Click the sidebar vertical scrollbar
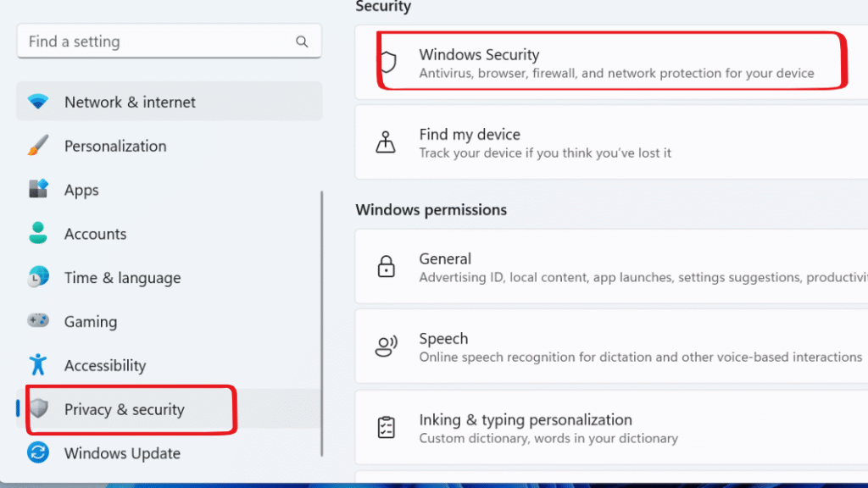The width and height of the screenshot is (868, 488). (x=321, y=324)
